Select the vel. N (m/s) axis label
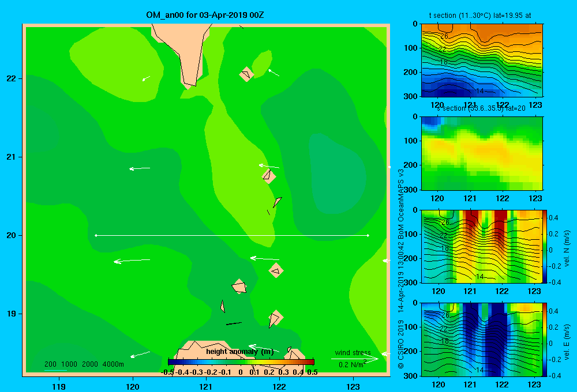 click(x=567, y=248)
